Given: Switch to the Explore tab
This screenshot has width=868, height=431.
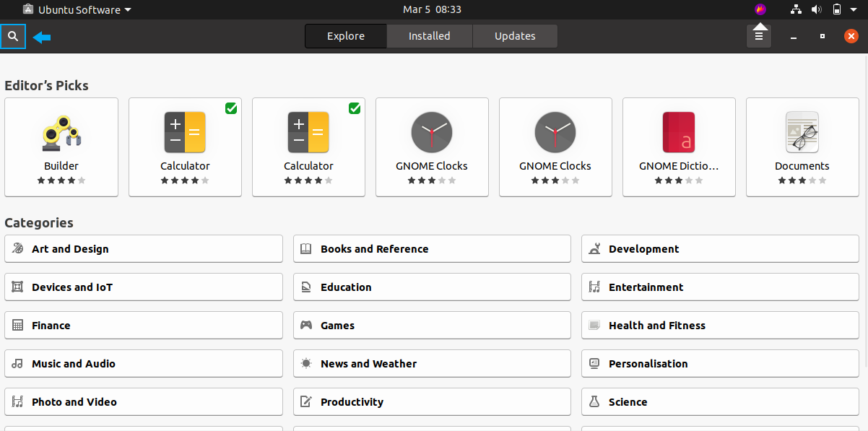Looking at the screenshot, I should coord(346,36).
